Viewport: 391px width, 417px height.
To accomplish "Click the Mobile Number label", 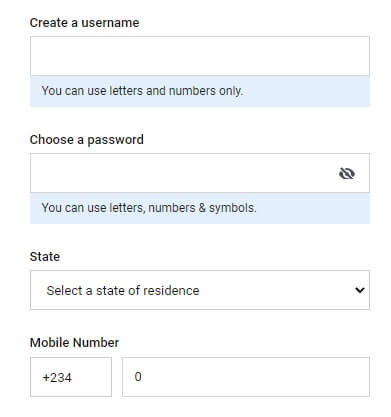I will coord(74,343).
